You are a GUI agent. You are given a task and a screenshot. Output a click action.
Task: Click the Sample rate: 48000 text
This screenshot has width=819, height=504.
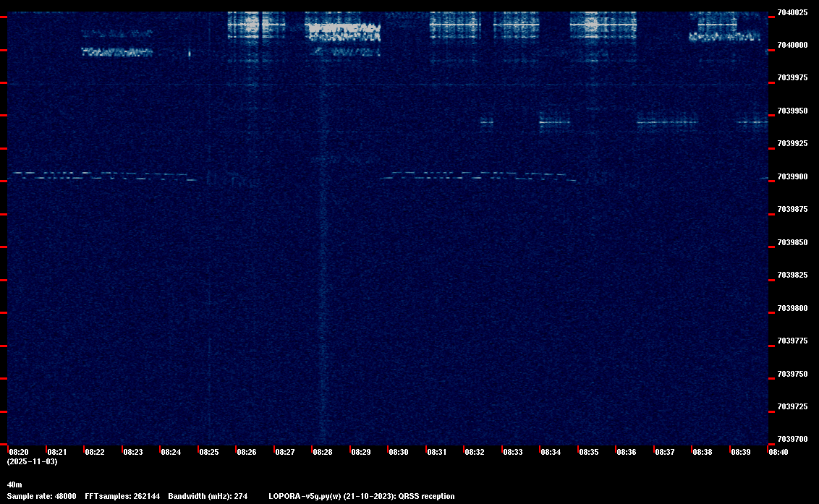(x=42, y=497)
